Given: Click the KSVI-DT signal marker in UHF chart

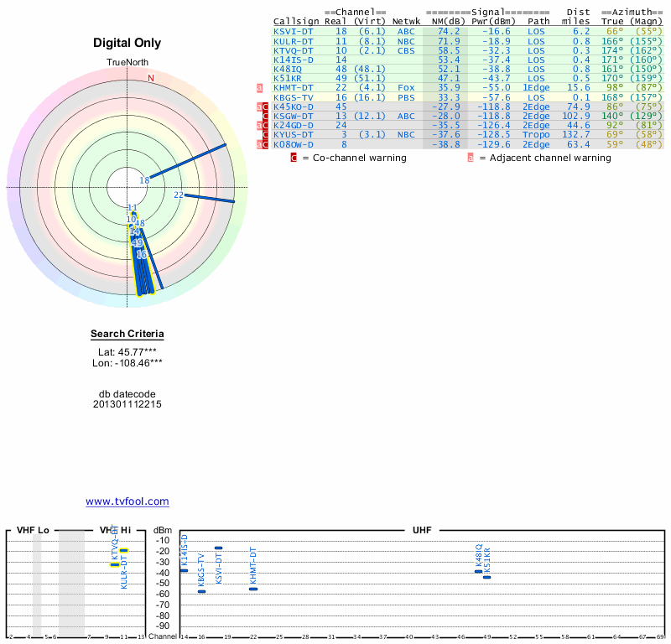Looking at the screenshot, I should (218, 548).
